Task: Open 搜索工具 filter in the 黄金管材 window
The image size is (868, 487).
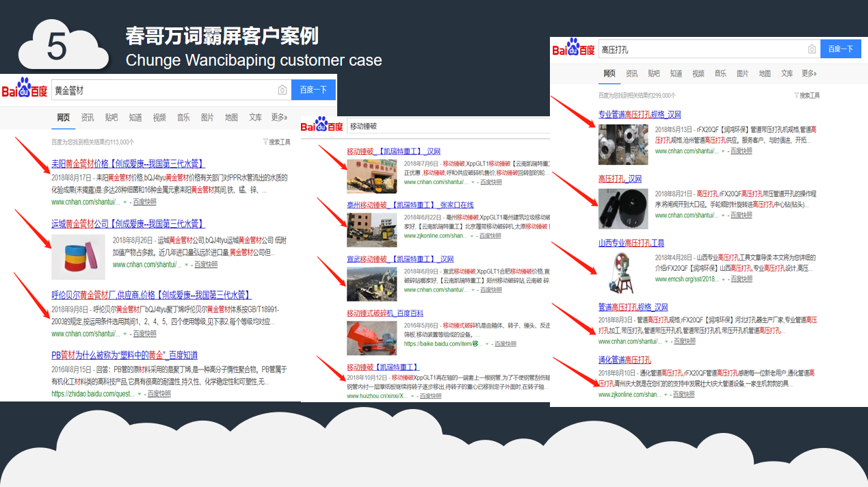Action: pyautogui.click(x=276, y=142)
